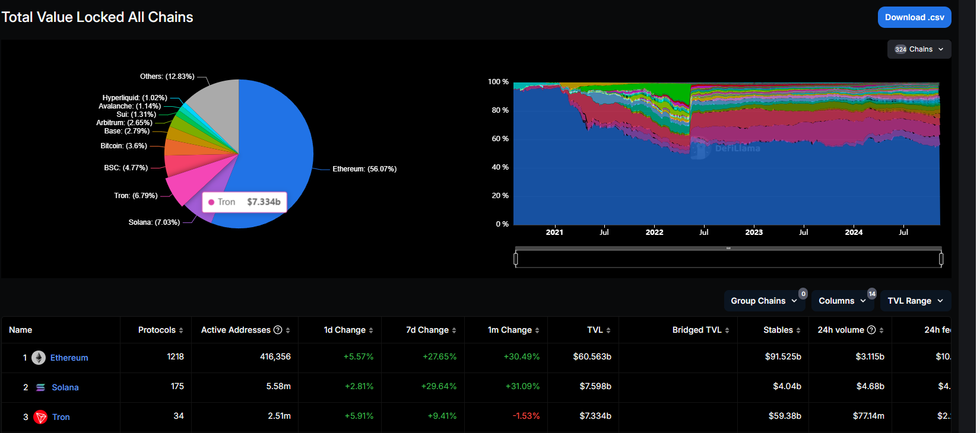Open the Solana chain link

(x=65, y=387)
